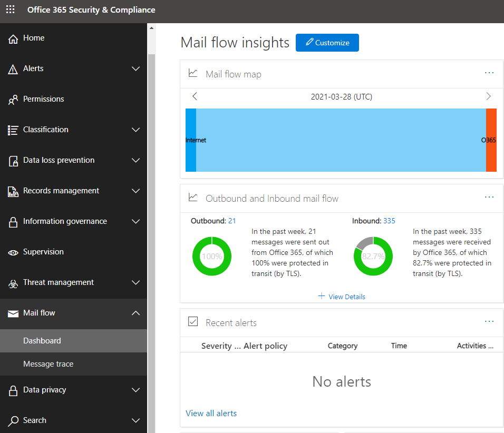
Task: Sort by Alert policy column header
Action: pos(266,346)
